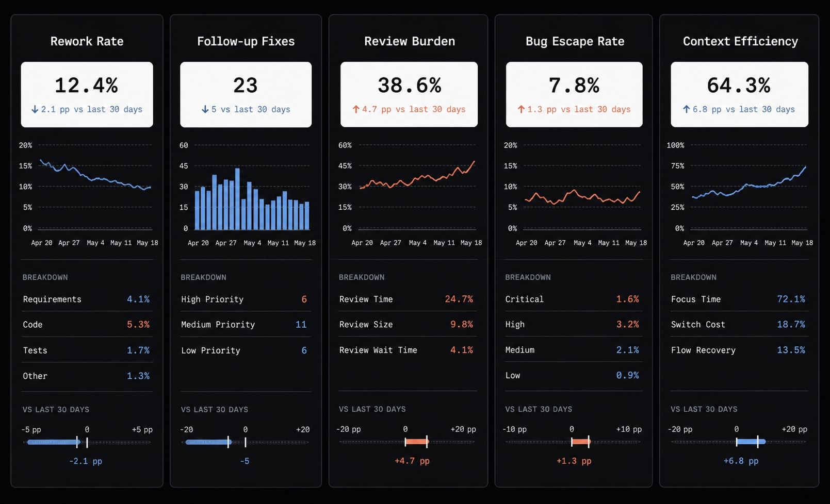Select the 23 Follow-up Fixes value

245,85
